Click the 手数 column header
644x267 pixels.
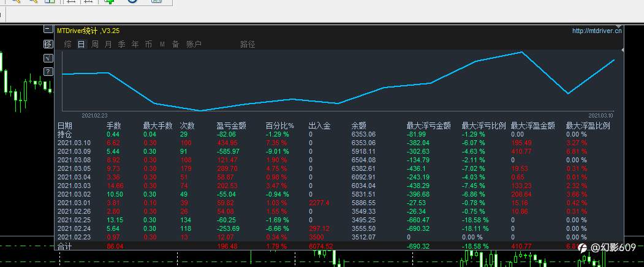114,126
